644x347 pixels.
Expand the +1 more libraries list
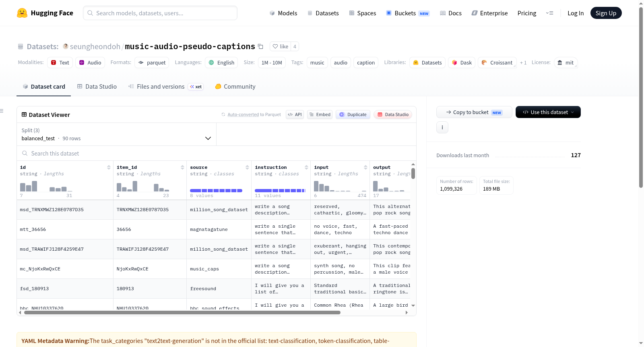click(x=523, y=62)
